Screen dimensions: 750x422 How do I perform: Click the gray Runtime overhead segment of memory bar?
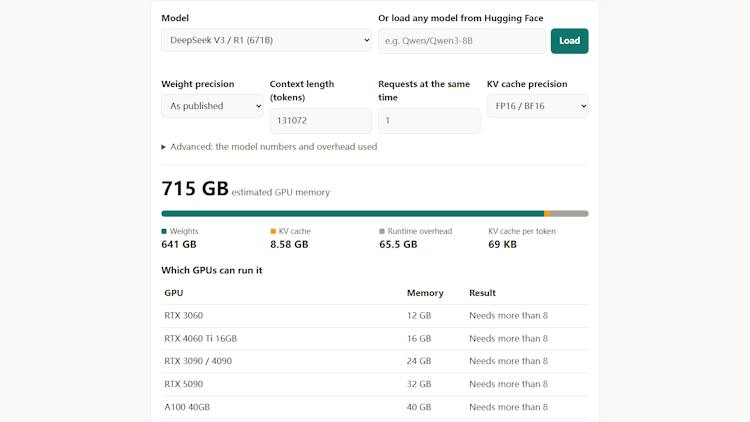(x=569, y=213)
